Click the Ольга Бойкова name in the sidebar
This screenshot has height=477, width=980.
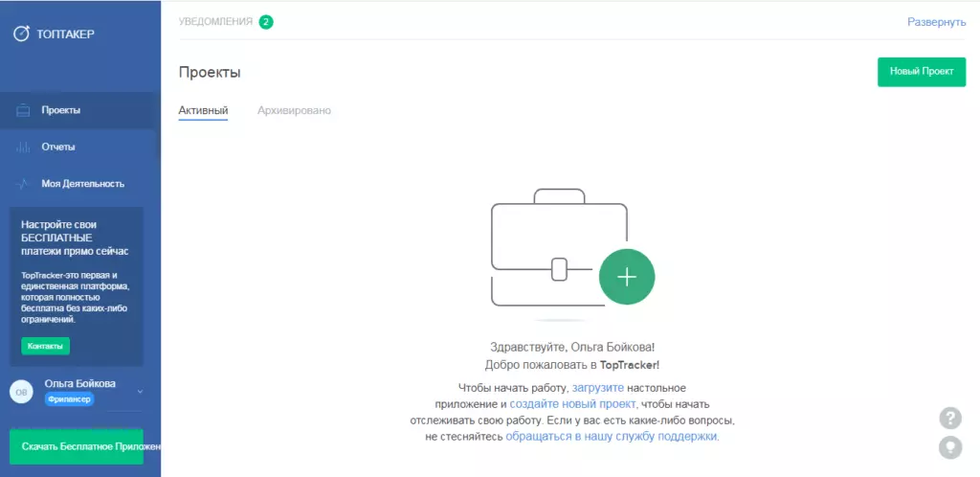[80, 383]
